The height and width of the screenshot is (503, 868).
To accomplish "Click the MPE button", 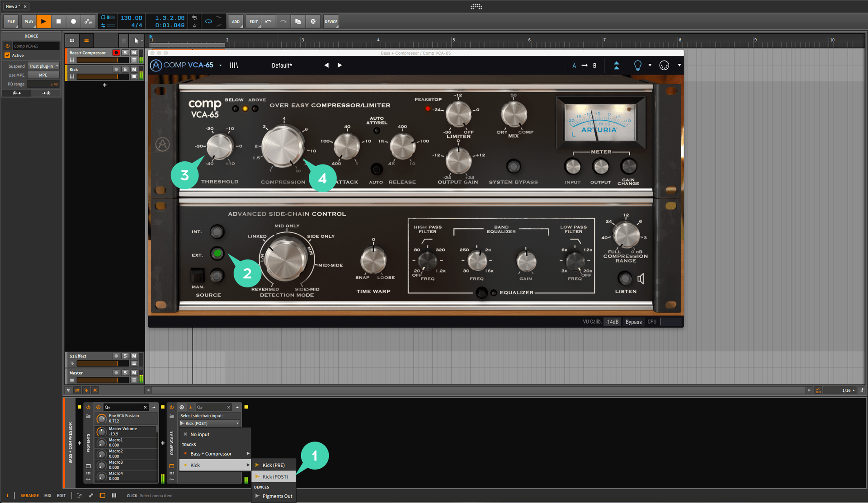I will click(43, 75).
